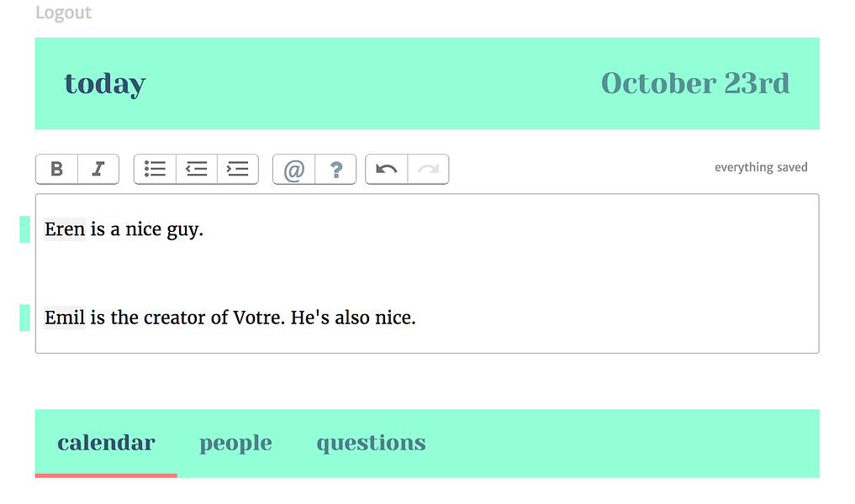Insert a question with the ? button
Image resolution: width=855 pixels, height=504 pixels.
pyautogui.click(x=336, y=170)
